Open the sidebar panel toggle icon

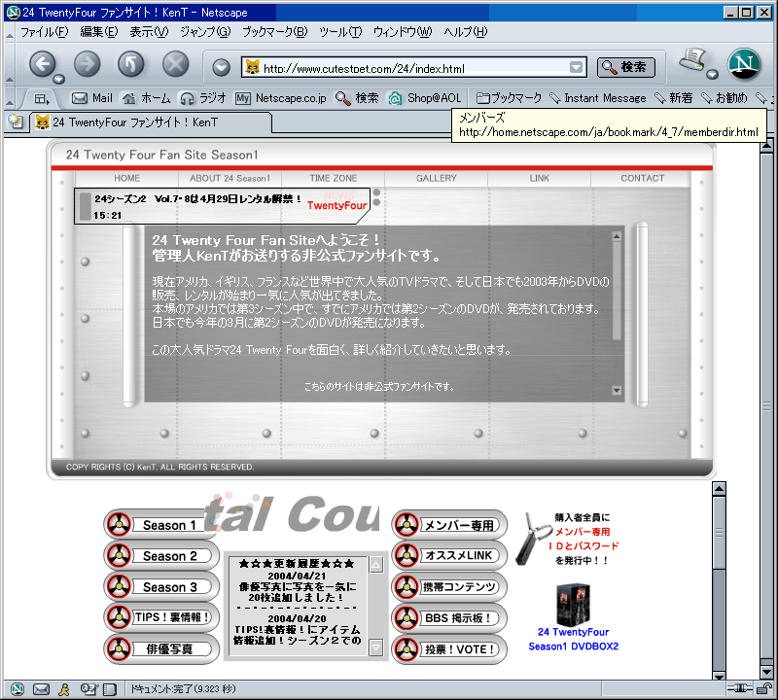[x=42, y=99]
